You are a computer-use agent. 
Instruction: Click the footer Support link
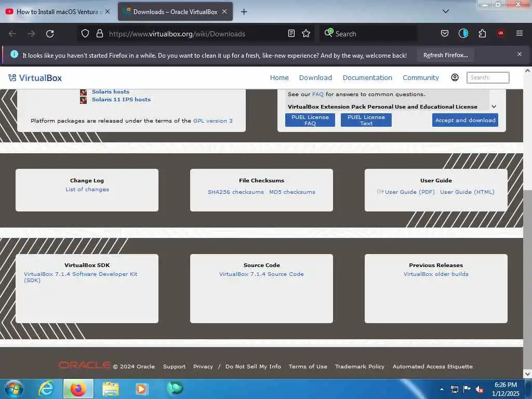click(x=174, y=366)
